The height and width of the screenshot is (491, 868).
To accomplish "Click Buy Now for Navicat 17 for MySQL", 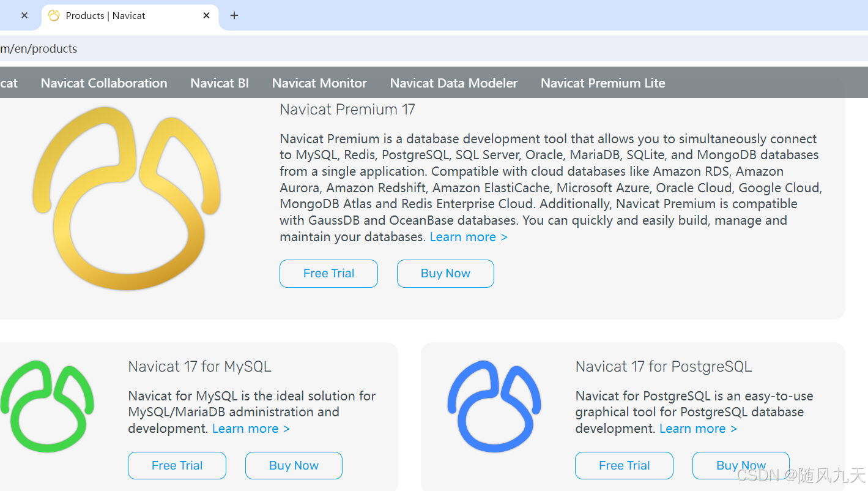I will tap(294, 466).
